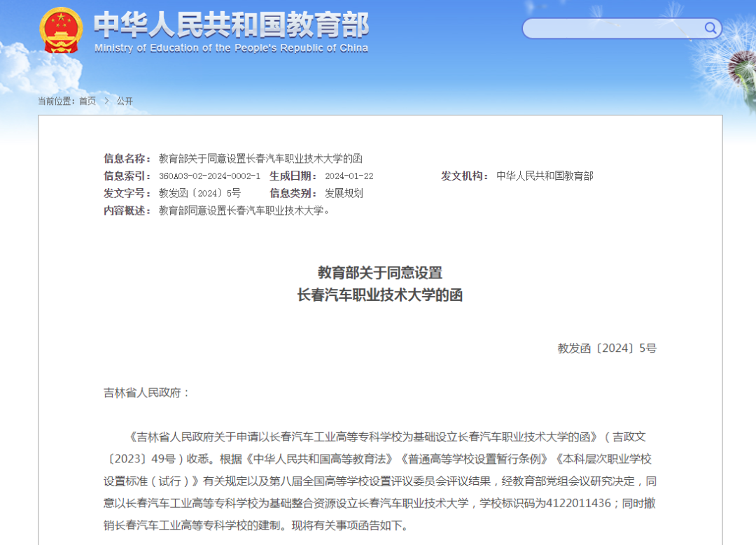Click the breadcrumb arrow separator
The image size is (756, 545).
pyautogui.click(x=106, y=101)
